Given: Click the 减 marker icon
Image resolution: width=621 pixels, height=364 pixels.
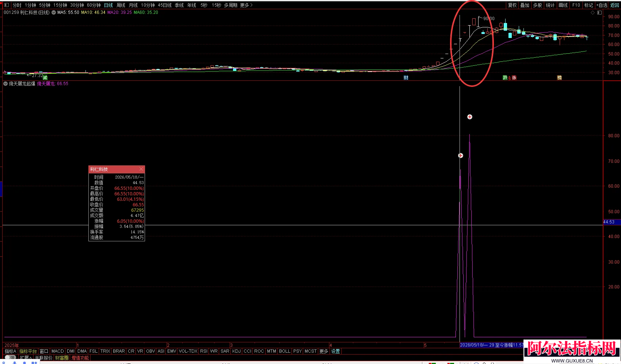Looking at the screenshot, I should [45, 78].
